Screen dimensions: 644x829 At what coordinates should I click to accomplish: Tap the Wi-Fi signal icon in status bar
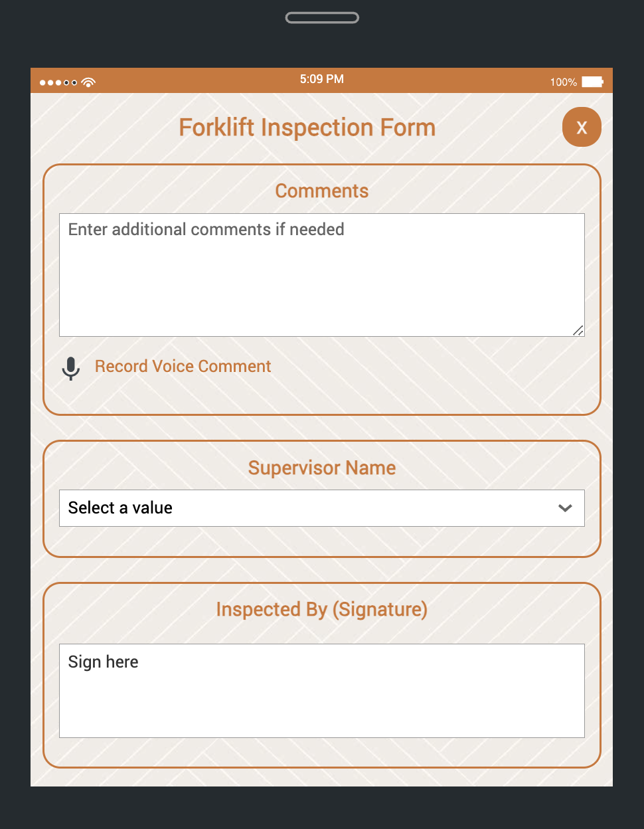coord(87,82)
